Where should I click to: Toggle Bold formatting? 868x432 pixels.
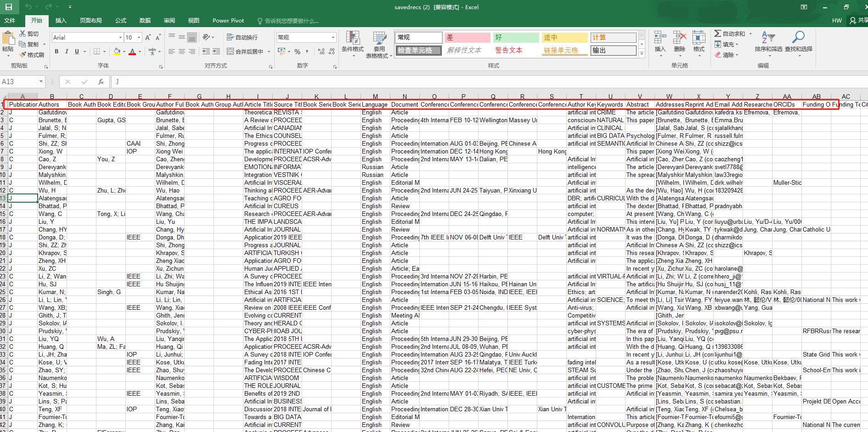point(56,51)
